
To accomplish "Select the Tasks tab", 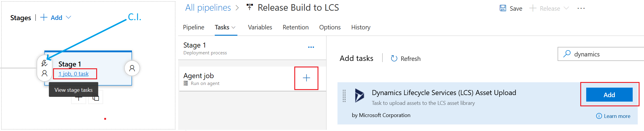I will tap(222, 27).
